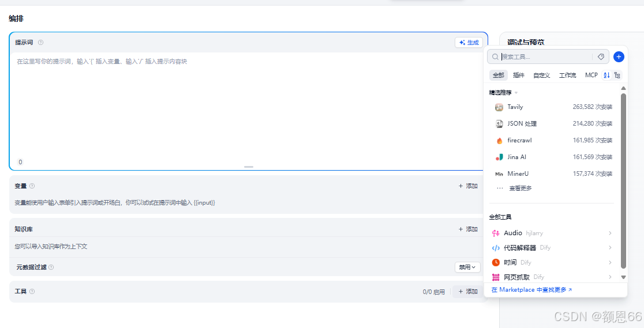
Task: Click the tool list scrollbar thumb
Action: pos(623,180)
